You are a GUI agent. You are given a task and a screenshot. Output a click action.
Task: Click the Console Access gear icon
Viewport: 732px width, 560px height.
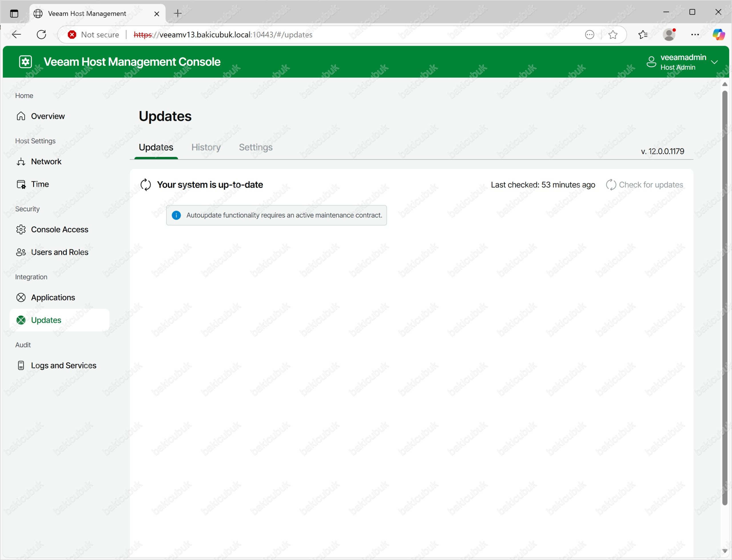(x=21, y=230)
